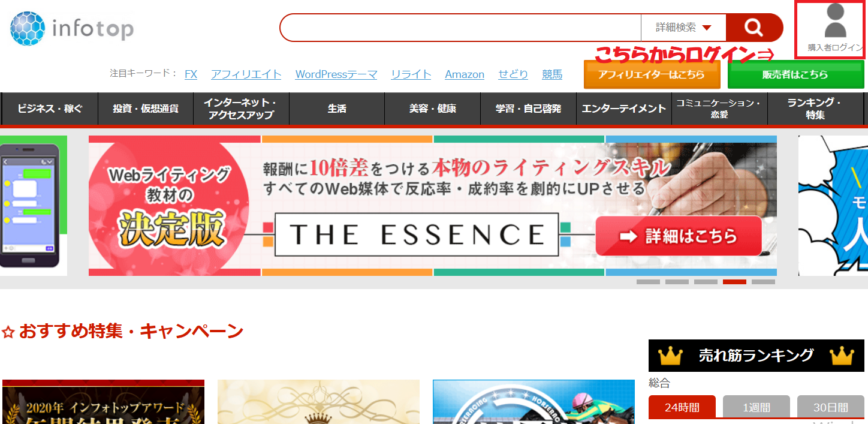
Task: Open the WordPressテーマ keyword link
Action: (336, 74)
